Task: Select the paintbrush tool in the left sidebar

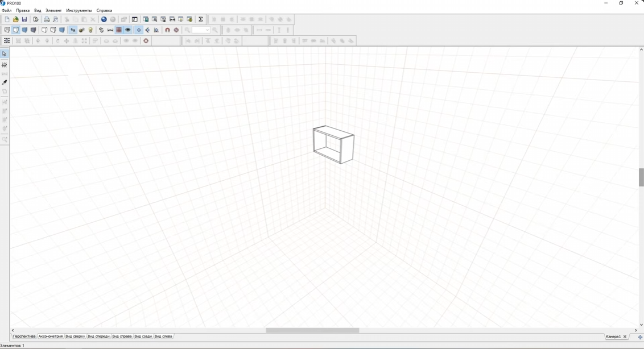Action: (5, 82)
